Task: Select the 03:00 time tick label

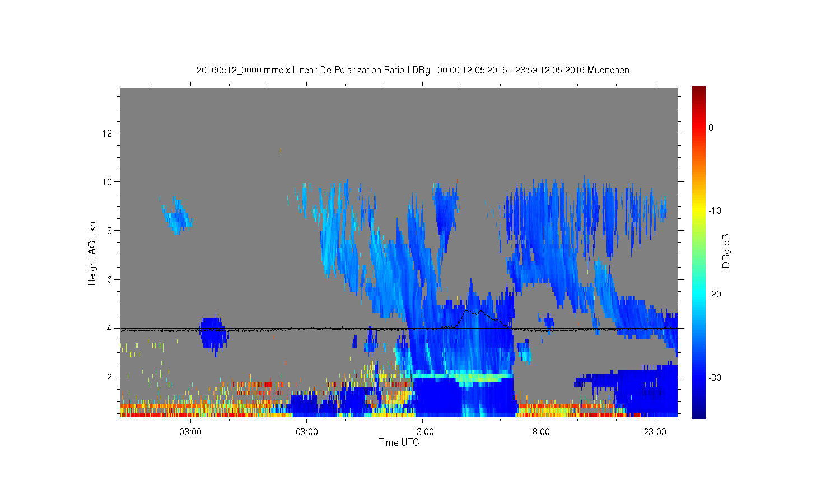Action: (190, 432)
